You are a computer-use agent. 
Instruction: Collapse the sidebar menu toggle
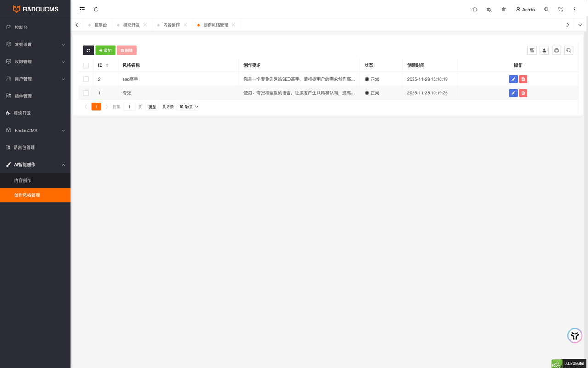point(82,9)
